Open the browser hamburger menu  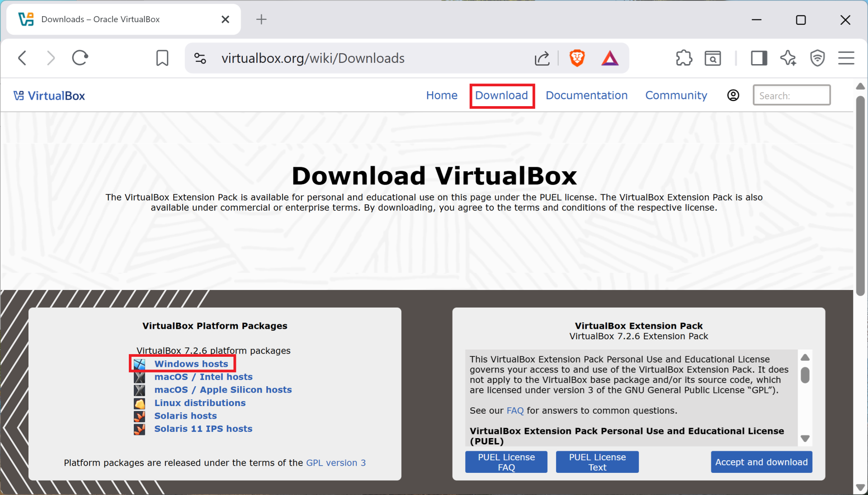846,58
